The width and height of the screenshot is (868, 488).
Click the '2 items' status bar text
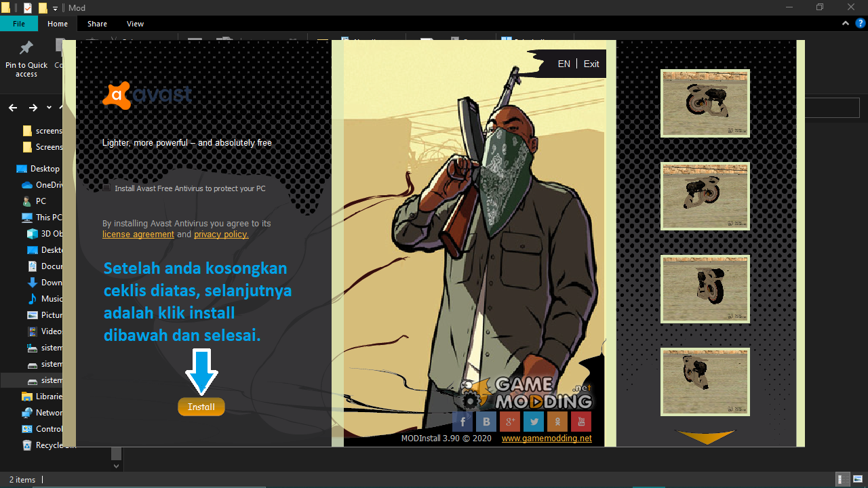click(x=22, y=480)
